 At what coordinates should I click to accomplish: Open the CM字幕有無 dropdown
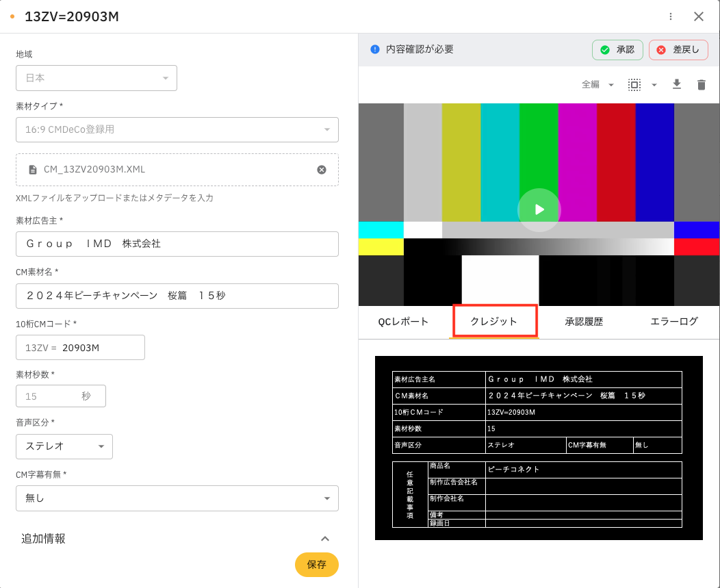click(177, 498)
